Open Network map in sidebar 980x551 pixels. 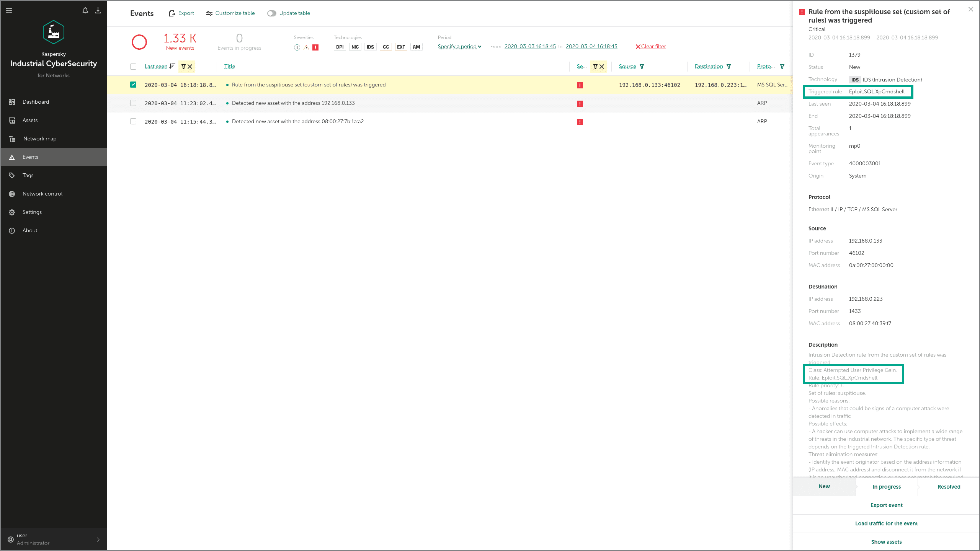[40, 139]
